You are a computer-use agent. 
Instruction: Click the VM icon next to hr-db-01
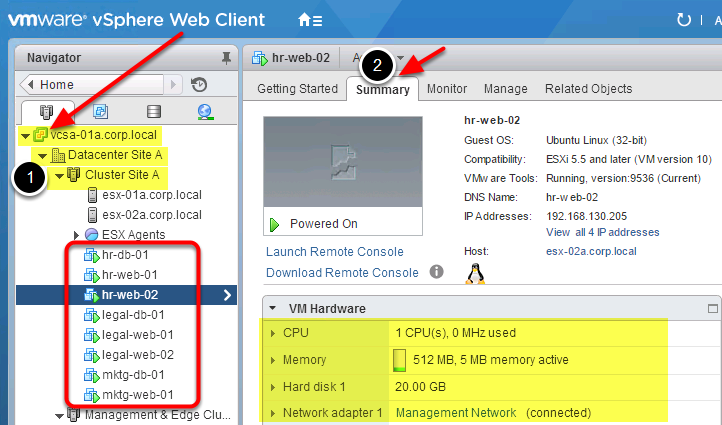point(92,256)
